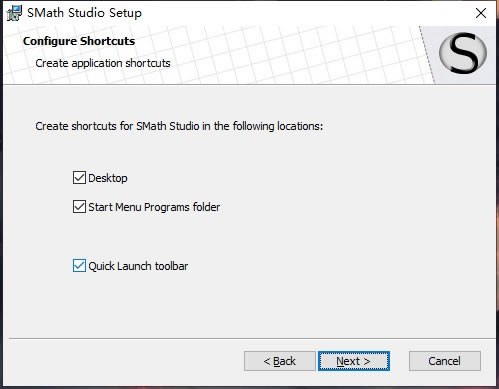The height and width of the screenshot is (389, 499).
Task: Click the SMath Studio S logo
Action: [463, 53]
